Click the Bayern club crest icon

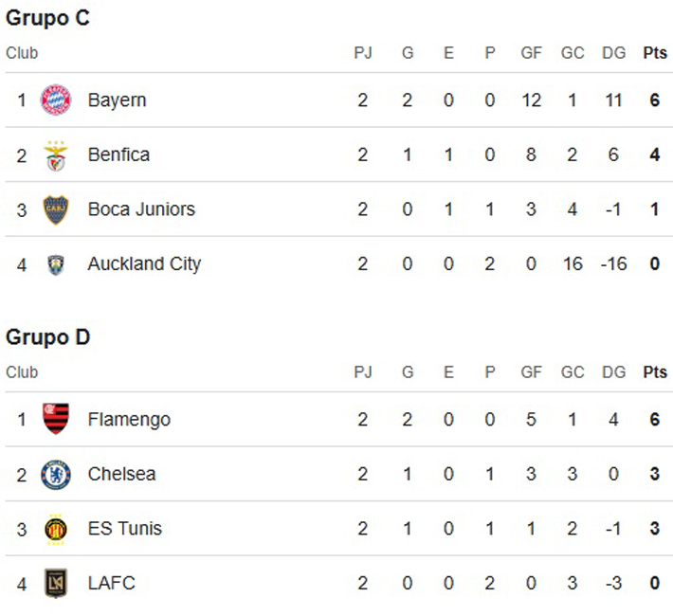56,100
